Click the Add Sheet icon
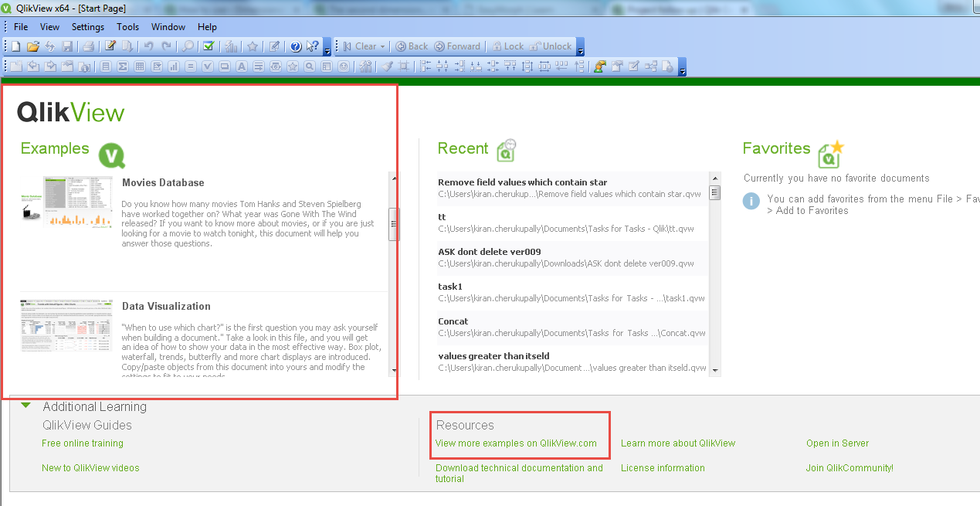The width and height of the screenshot is (980, 506). click(16, 66)
